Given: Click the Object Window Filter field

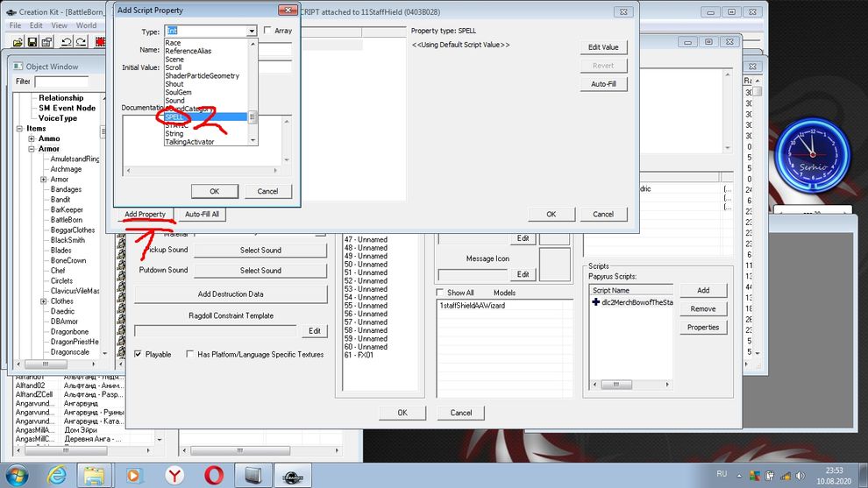Looking at the screenshot, I should 61,81.
